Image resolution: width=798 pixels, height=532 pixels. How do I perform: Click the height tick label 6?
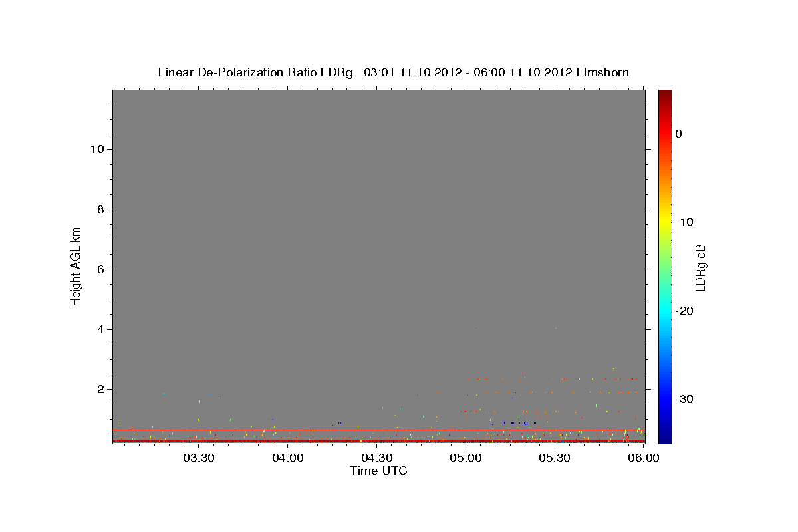99,269
